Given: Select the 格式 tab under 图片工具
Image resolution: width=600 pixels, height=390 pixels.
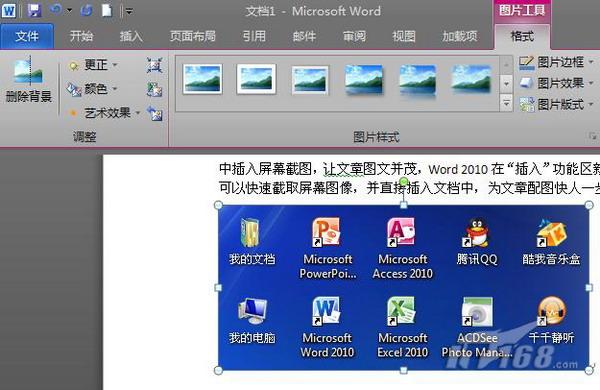Looking at the screenshot, I should (522, 36).
